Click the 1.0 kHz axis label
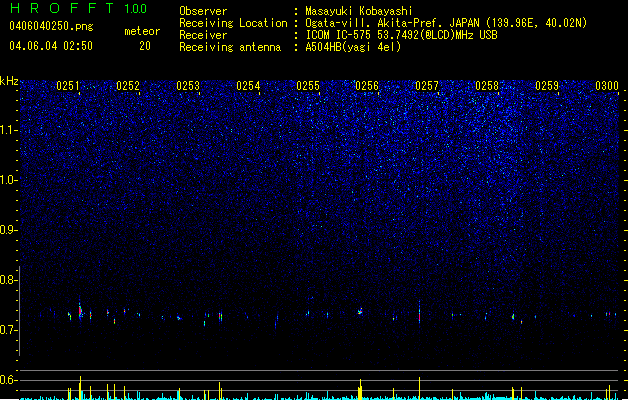This screenshot has width=629, height=400. (x=9, y=180)
